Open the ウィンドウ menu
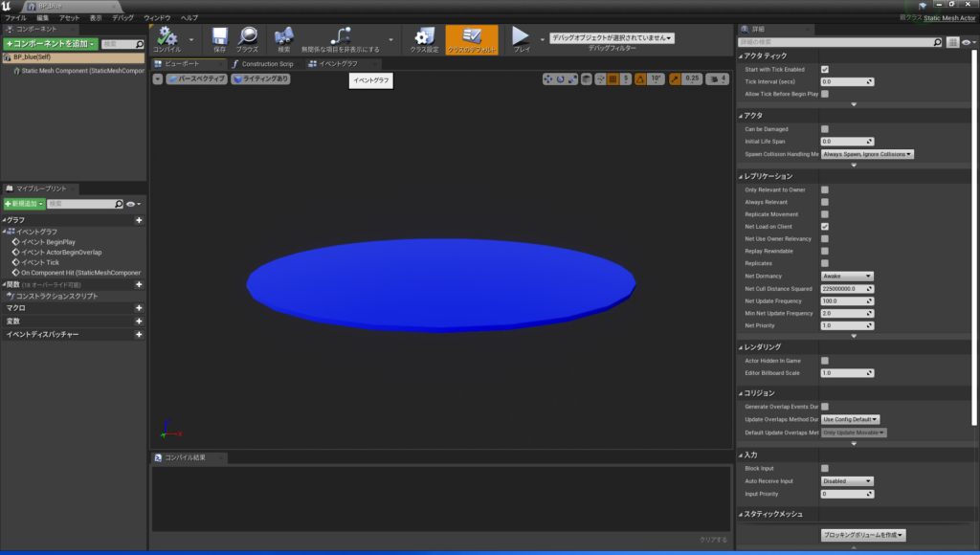The image size is (980, 555). pos(157,18)
